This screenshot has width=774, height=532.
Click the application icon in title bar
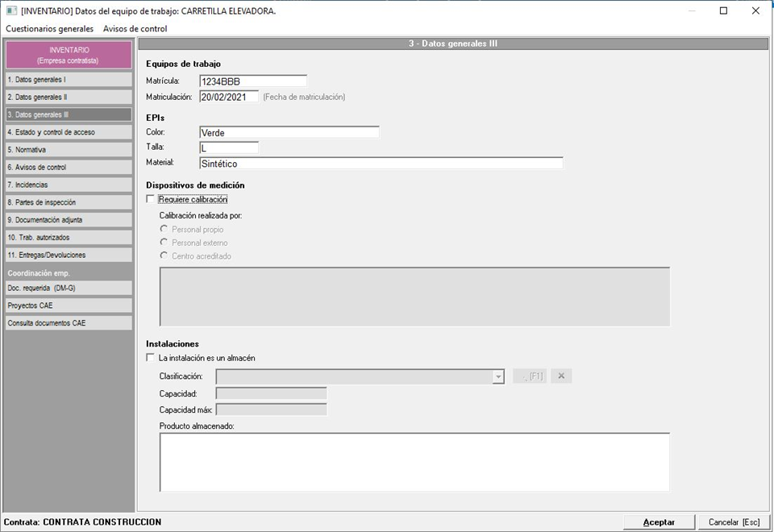10,10
